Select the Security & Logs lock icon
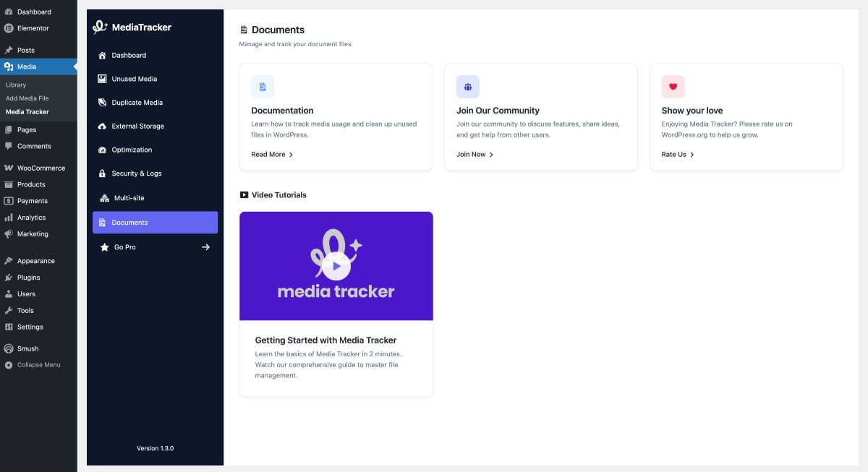The image size is (868, 472). (x=103, y=173)
